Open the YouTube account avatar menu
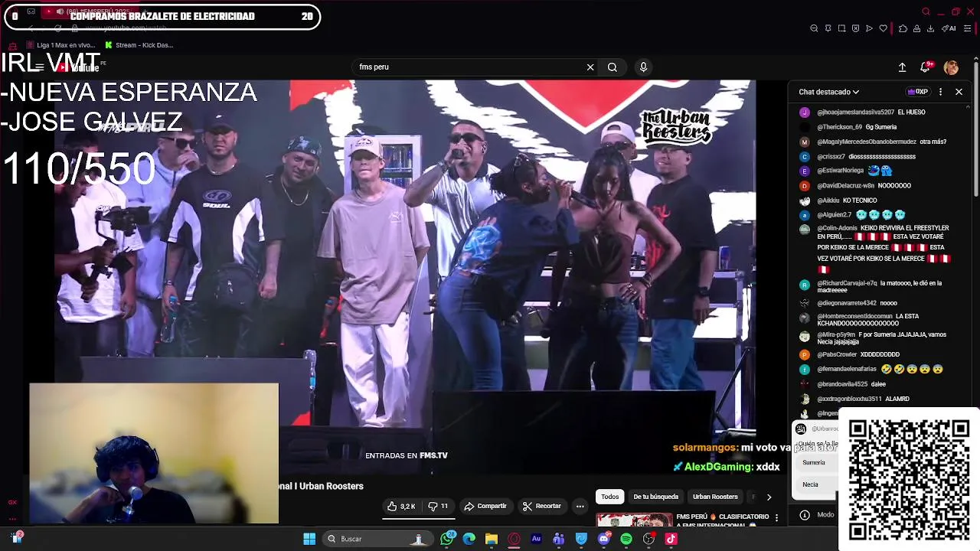Viewport: 980px width, 551px height. coord(951,67)
